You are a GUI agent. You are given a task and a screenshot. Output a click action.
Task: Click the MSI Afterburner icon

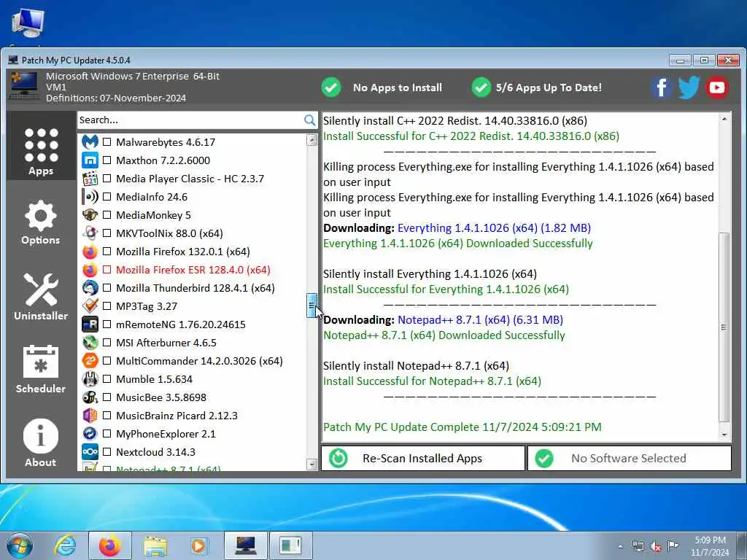[90, 343]
